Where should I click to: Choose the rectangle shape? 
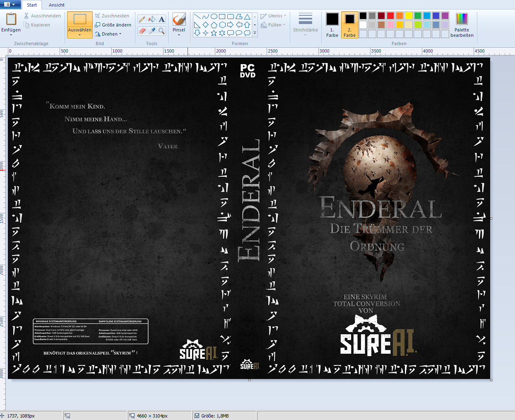[222, 17]
